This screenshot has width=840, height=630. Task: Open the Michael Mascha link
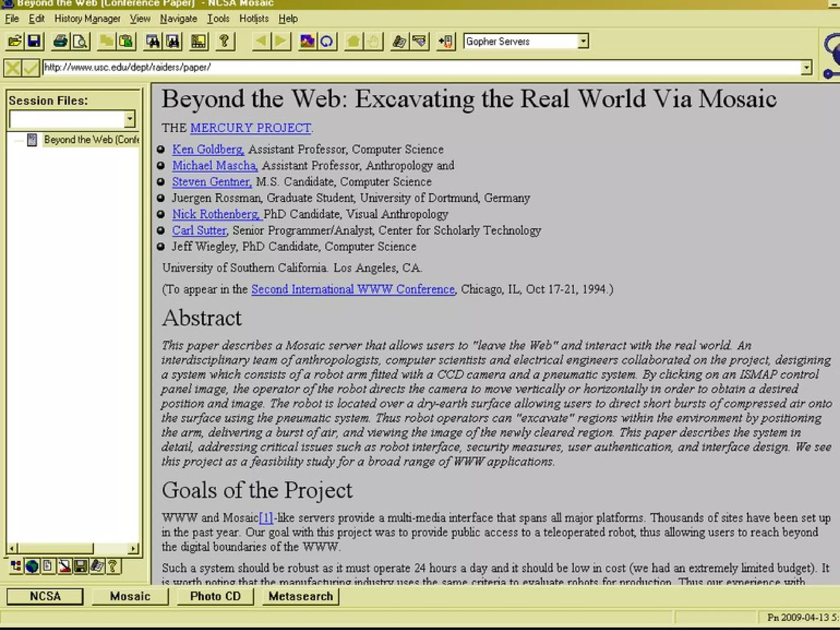214,165
